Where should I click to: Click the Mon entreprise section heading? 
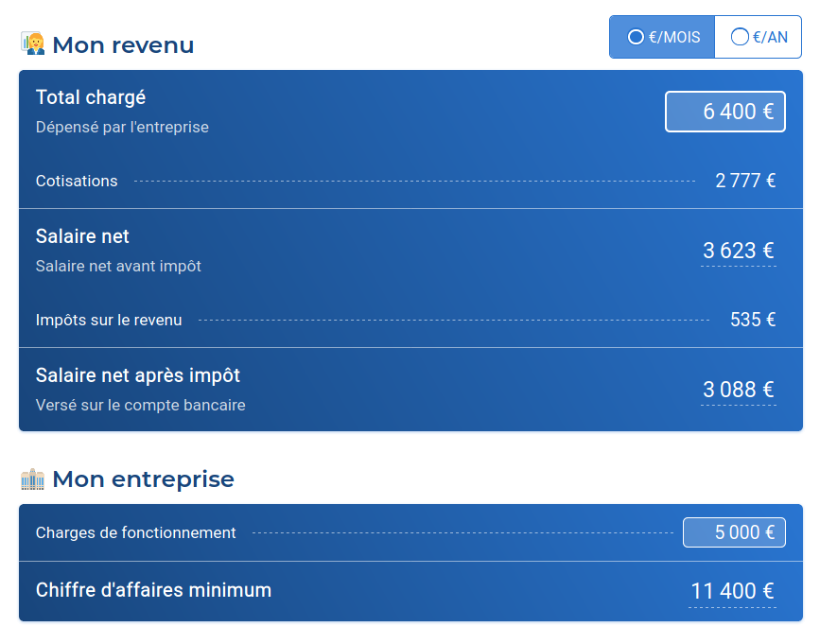click(143, 479)
